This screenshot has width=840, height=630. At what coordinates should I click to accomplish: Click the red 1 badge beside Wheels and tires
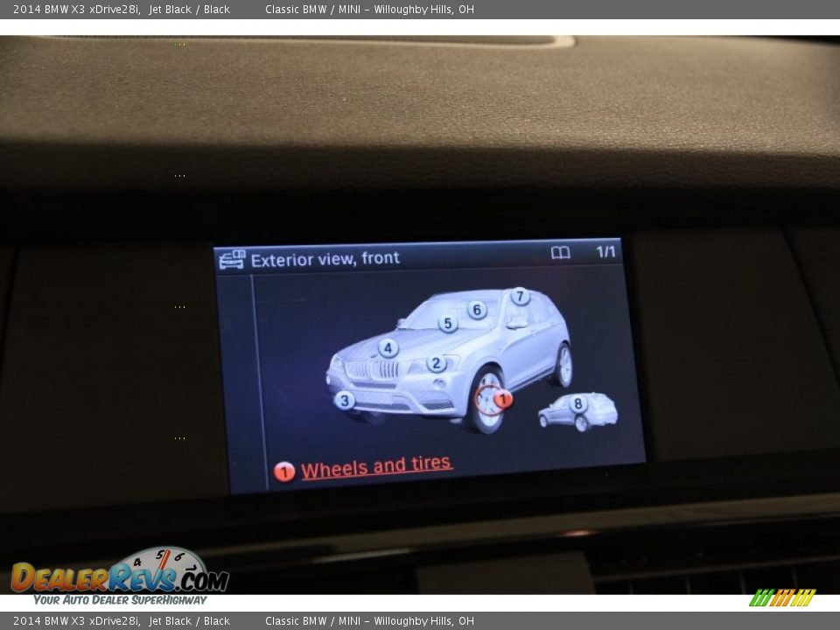pos(283,472)
